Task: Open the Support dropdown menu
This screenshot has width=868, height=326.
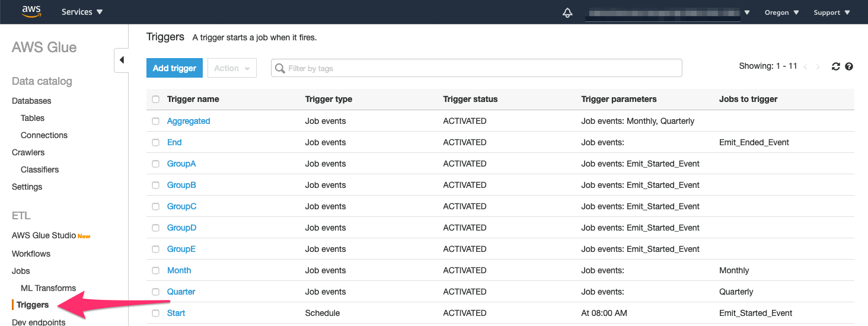Action: (x=832, y=12)
